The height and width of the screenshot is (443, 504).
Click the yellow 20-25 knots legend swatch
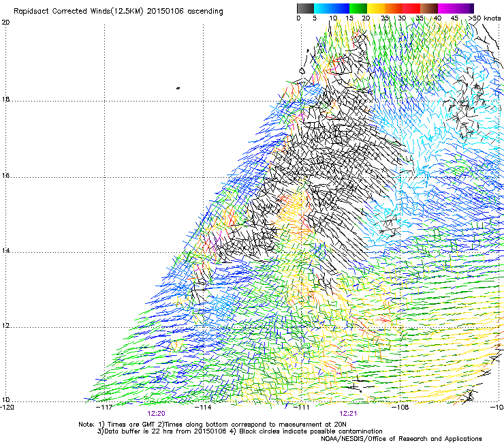(376, 8)
